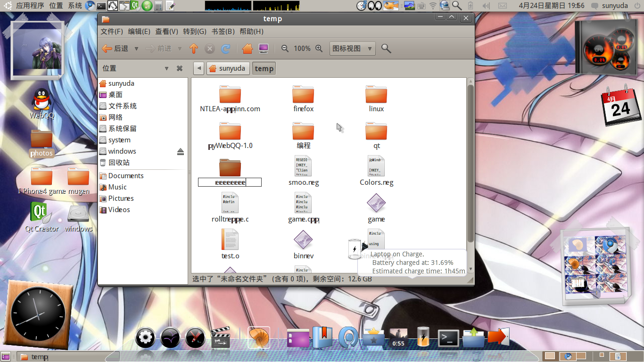Open the windows drive desktop icon
644x362 pixels.
[78, 213]
